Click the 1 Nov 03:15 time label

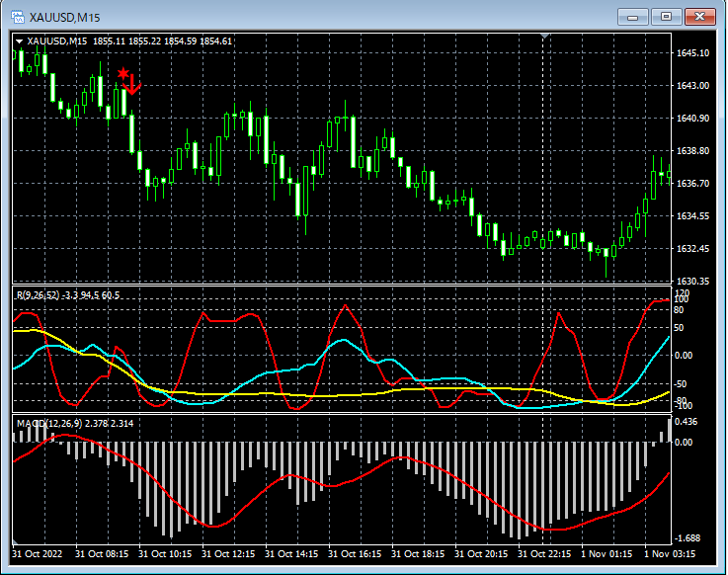click(x=670, y=554)
